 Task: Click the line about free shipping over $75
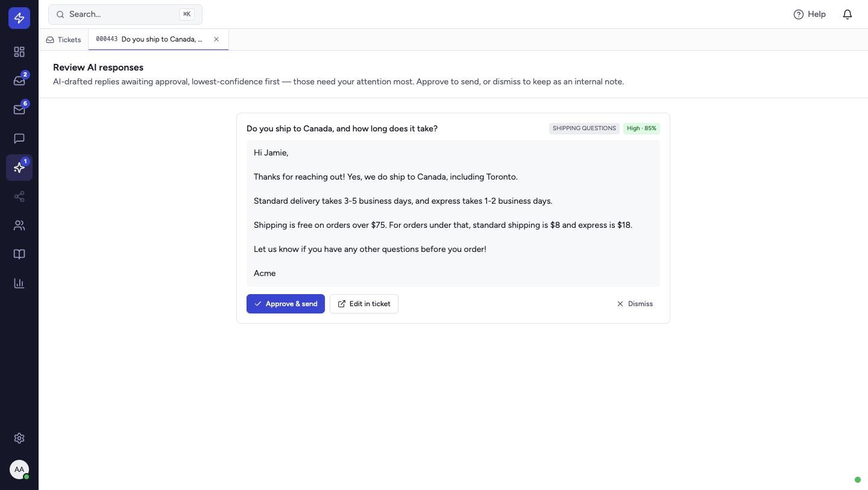[443, 225]
